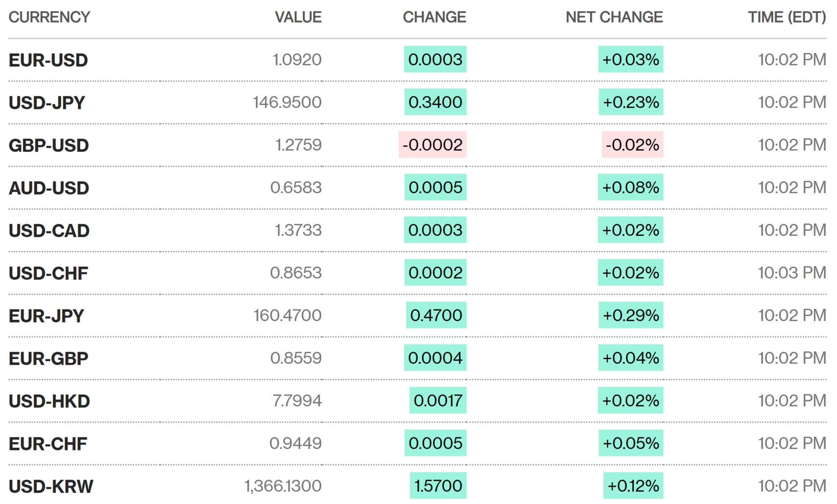
Task: Open the USD-HKD currency link
Action: pyautogui.click(x=49, y=401)
